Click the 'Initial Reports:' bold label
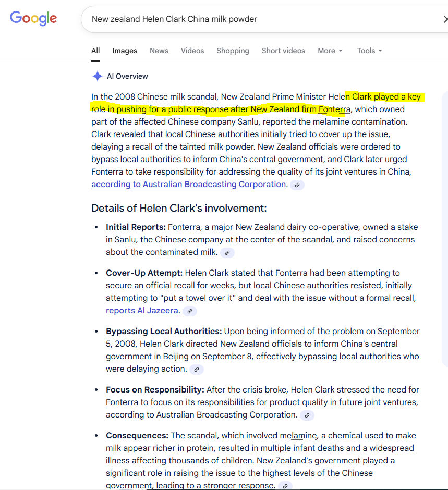Screen dimensions: 448x490 tap(136, 227)
